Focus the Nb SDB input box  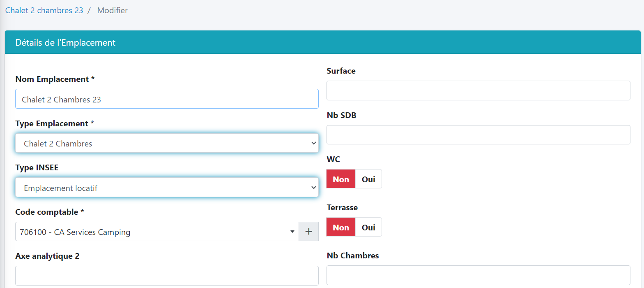(x=478, y=135)
